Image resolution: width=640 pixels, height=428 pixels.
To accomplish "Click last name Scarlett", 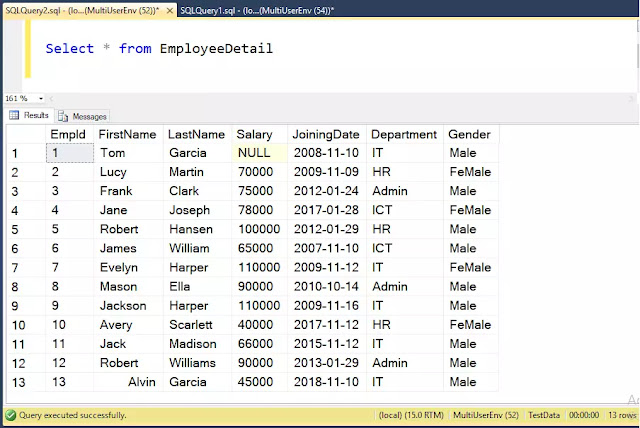I will [191, 325].
